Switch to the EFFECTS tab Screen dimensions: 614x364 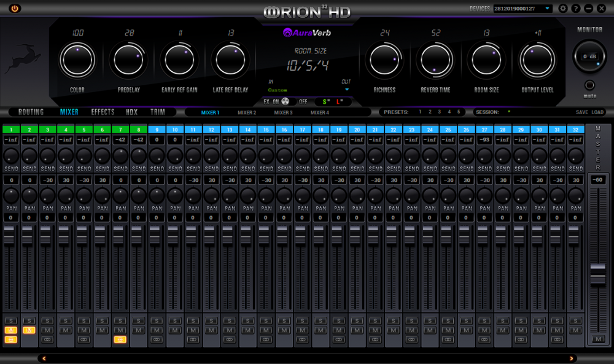(x=103, y=112)
